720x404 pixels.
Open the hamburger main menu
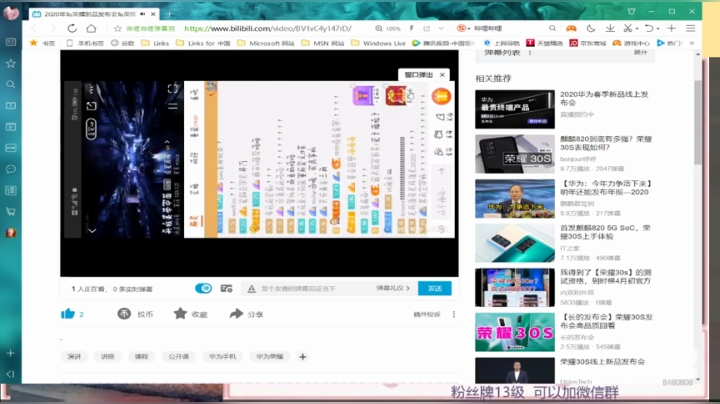[691, 28]
